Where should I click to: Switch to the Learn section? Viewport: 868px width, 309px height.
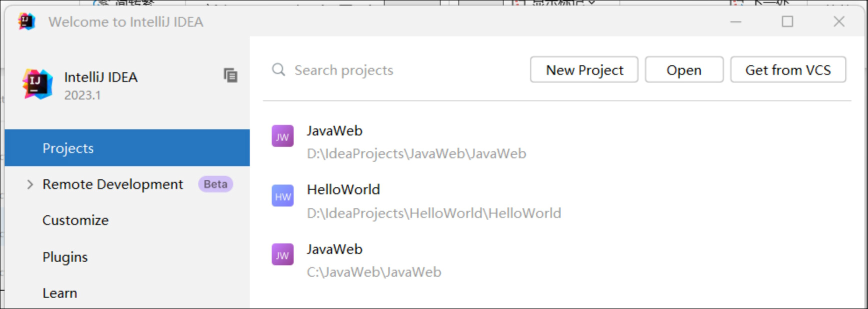[x=59, y=293]
